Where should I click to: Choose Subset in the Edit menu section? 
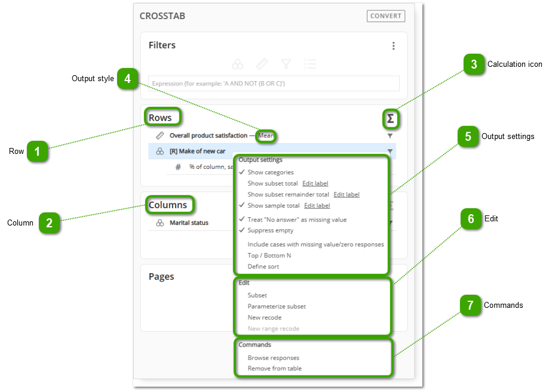coord(257,295)
